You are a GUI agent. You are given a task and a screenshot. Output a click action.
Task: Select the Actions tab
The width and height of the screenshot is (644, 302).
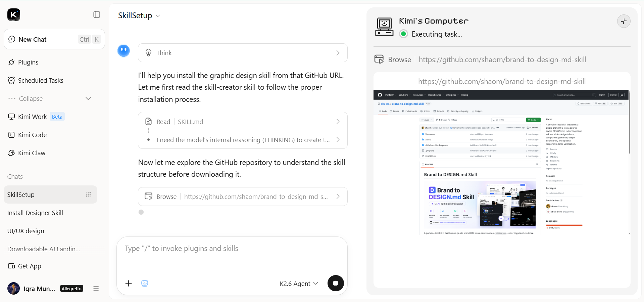tap(425, 111)
